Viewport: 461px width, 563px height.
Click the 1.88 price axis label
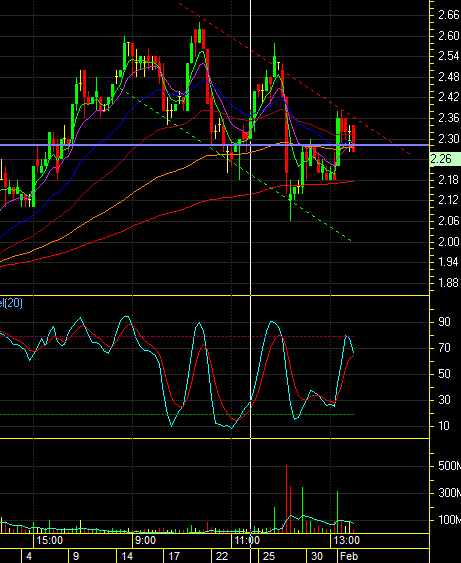449,283
